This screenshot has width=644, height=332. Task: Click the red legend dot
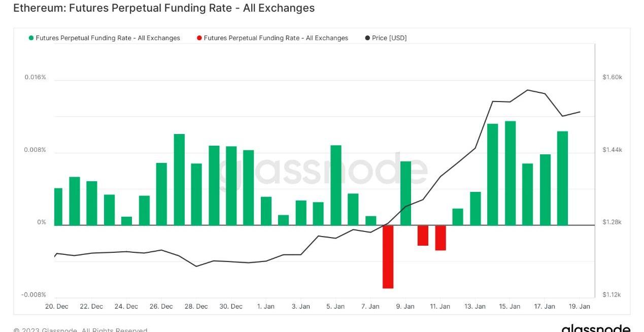(199, 38)
